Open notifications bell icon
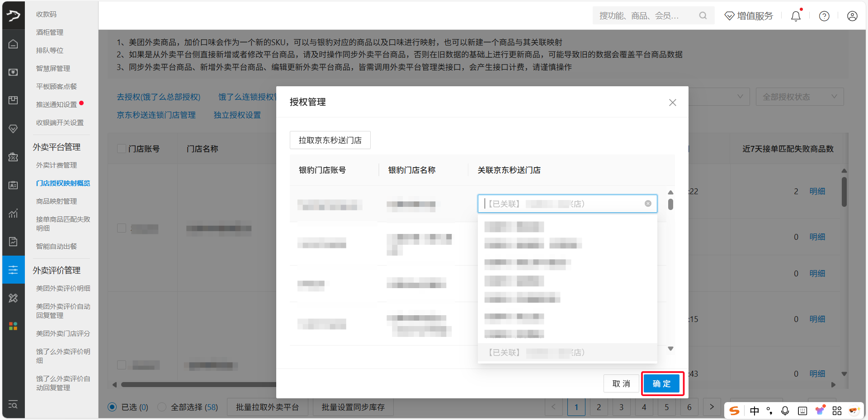This screenshot has height=420, width=868. pos(796,16)
